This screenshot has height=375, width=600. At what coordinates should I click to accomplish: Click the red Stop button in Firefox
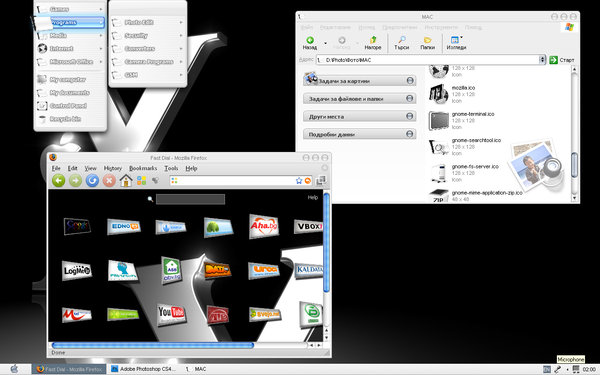point(109,180)
